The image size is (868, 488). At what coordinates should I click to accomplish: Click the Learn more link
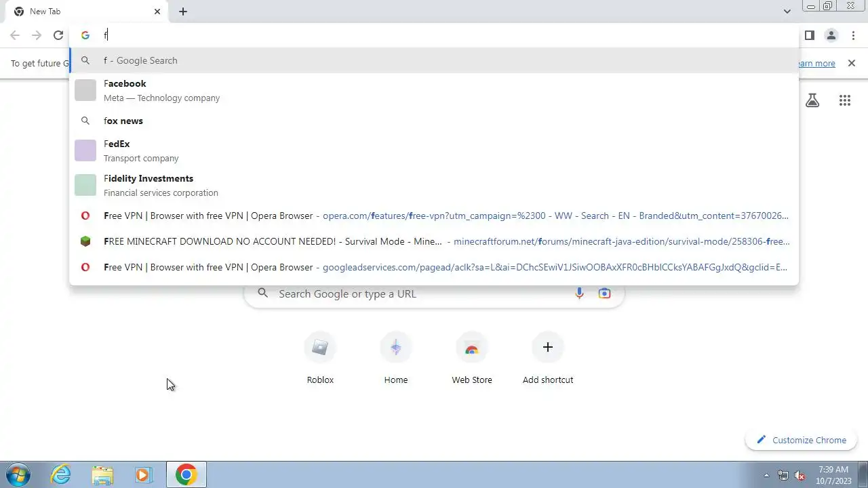pos(816,63)
